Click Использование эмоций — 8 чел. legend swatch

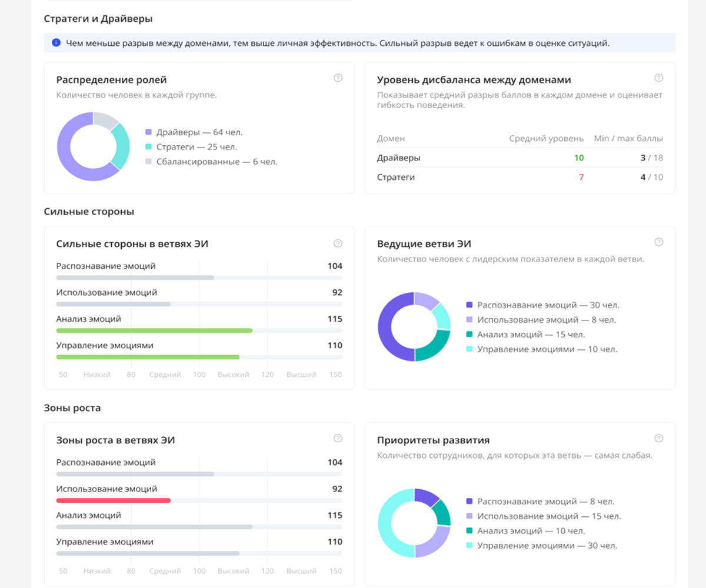(x=469, y=320)
